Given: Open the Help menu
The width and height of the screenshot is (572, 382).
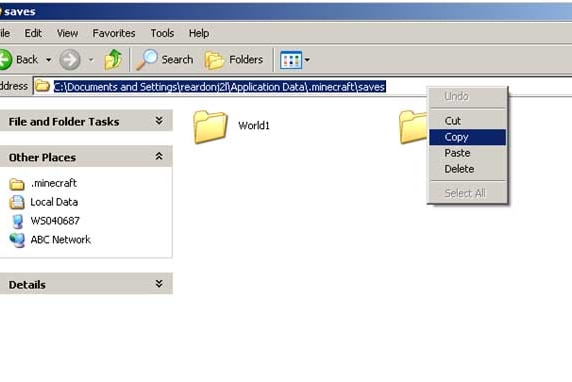Looking at the screenshot, I should 199,33.
